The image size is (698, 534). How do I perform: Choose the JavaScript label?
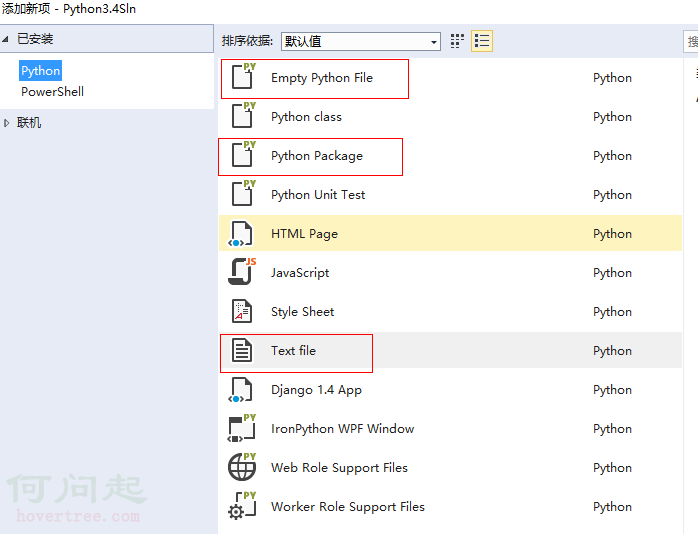(300, 272)
